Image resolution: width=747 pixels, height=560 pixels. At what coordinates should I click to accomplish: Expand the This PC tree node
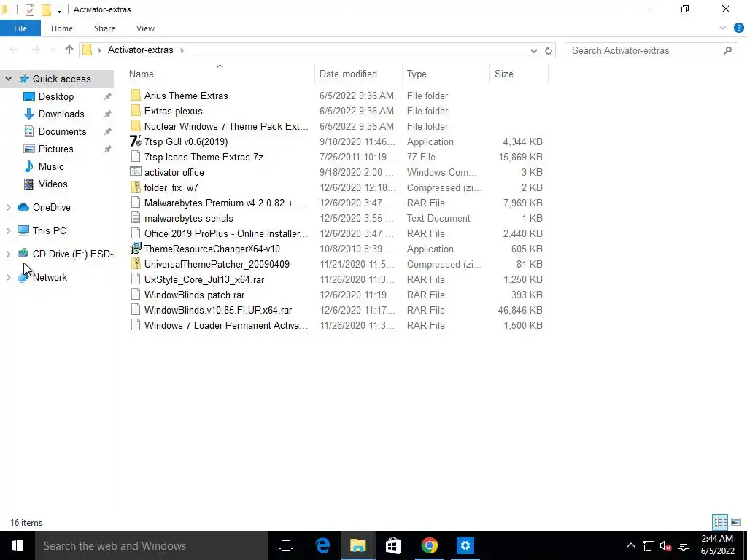coord(8,230)
